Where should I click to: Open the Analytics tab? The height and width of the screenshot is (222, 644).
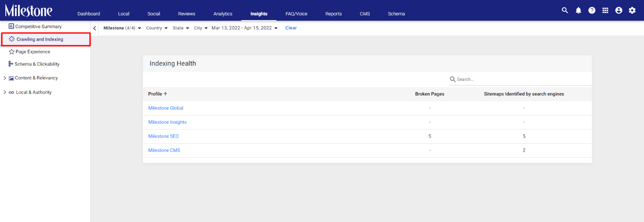pyautogui.click(x=223, y=14)
